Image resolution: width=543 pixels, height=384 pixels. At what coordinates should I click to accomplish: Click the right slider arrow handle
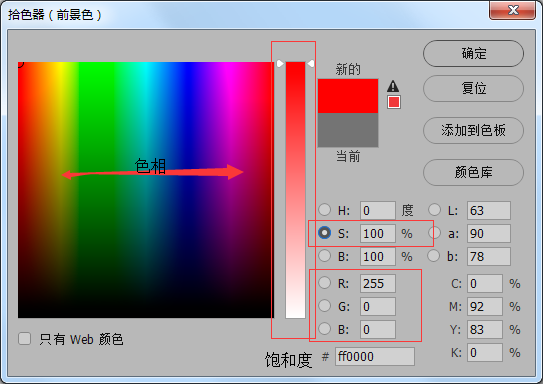pos(311,64)
